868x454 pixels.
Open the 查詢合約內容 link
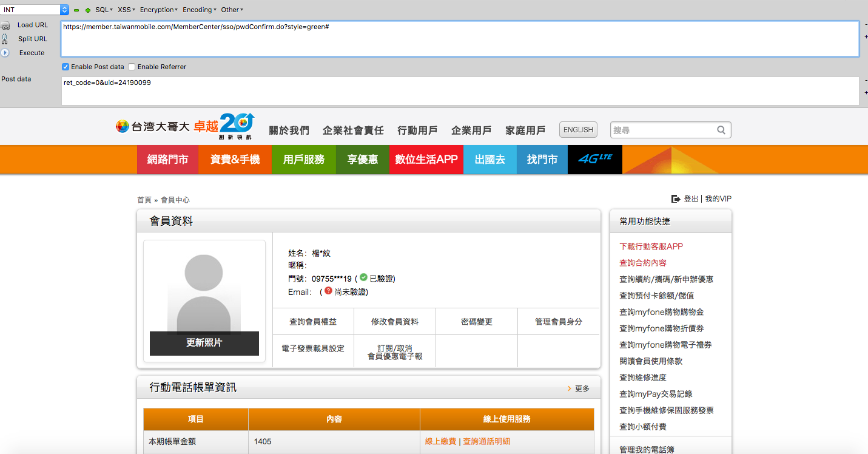643,263
